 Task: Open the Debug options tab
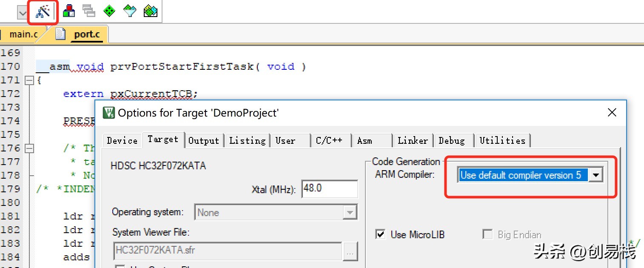[x=451, y=141]
